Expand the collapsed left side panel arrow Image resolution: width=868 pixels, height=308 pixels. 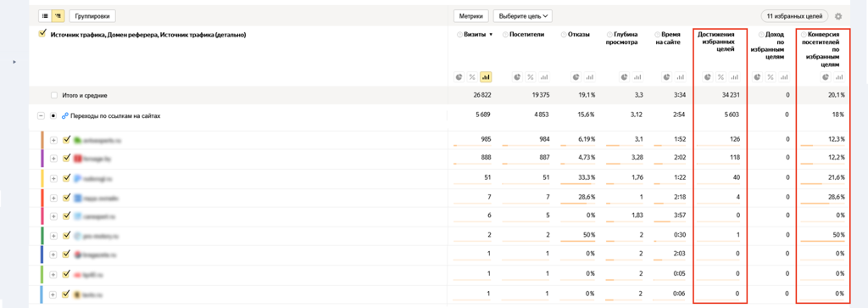point(14,62)
